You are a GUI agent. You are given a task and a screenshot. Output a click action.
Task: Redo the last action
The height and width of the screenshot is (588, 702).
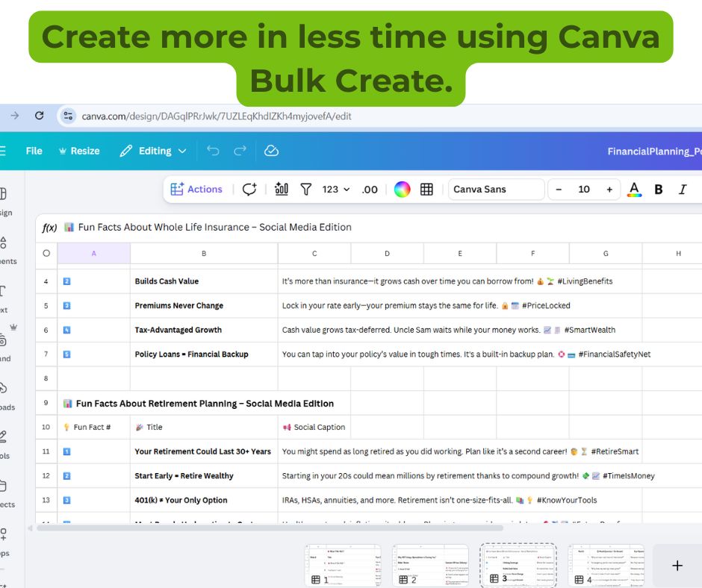pyautogui.click(x=240, y=151)
